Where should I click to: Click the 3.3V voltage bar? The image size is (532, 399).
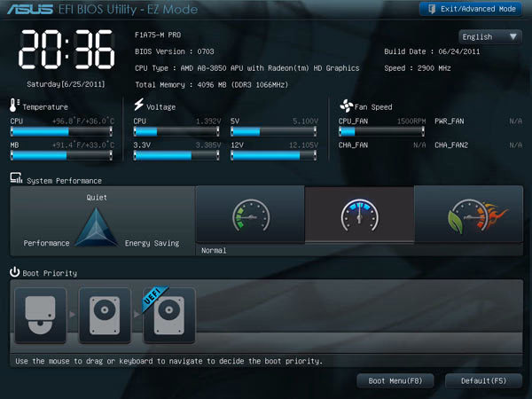click(x=176, y=155)
